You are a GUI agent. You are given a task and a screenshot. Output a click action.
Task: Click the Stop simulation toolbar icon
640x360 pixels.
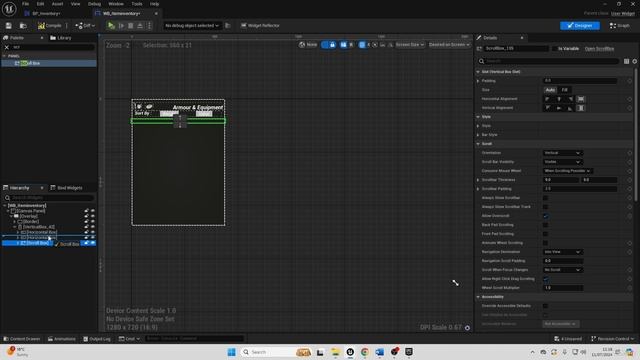click(x=131, y=26)
